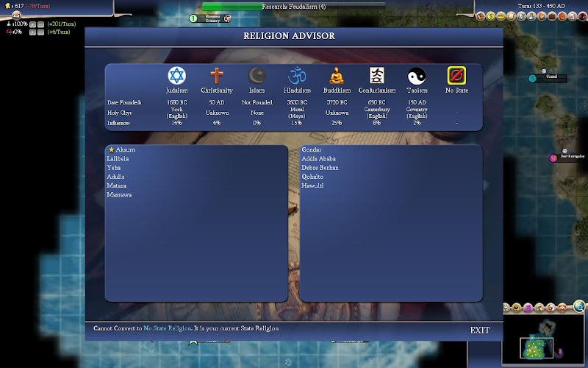Select the Buddhism statue icon
The height and width of the screenshot is (368, 588).
coord(337,76)
